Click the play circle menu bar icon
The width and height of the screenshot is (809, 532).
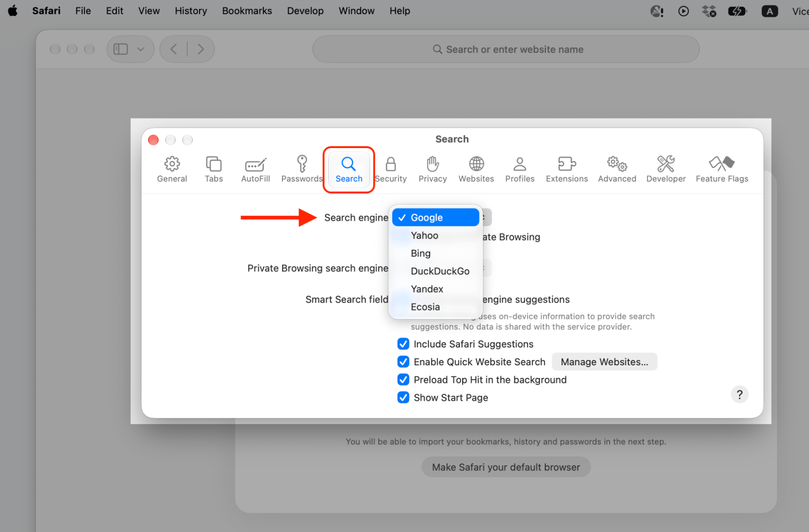coord(684,11)
